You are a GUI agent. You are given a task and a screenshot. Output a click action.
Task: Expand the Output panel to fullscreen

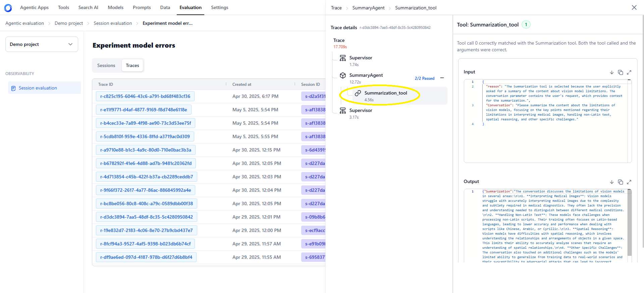(x=629, y=182)
